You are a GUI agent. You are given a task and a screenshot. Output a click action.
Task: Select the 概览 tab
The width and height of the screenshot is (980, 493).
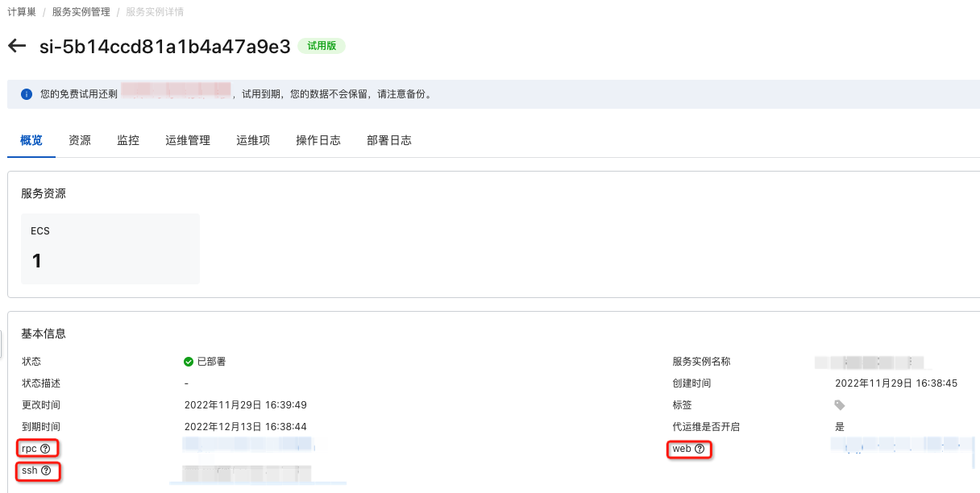[x=31, y=140]
